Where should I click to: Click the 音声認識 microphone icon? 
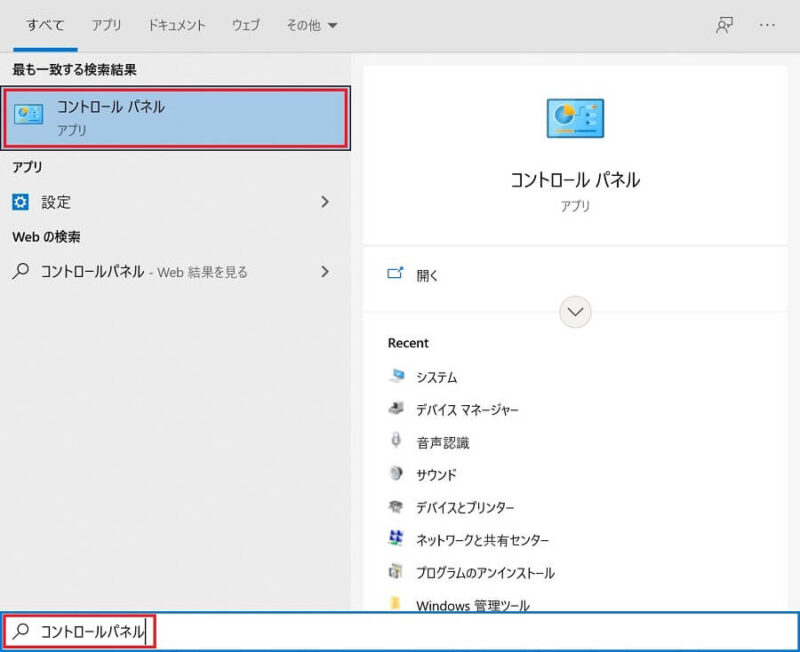click(x=396, y=440)
